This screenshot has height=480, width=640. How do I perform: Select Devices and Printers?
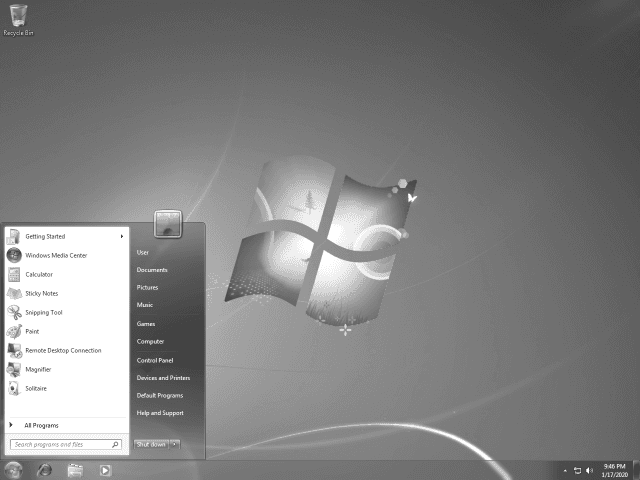coord(163,378)
